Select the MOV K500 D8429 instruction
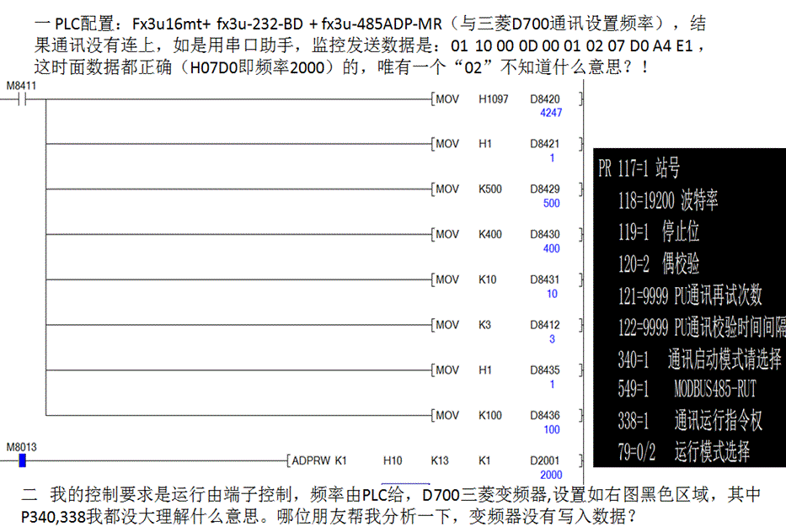The image size is (786, 532). [497, 189]
